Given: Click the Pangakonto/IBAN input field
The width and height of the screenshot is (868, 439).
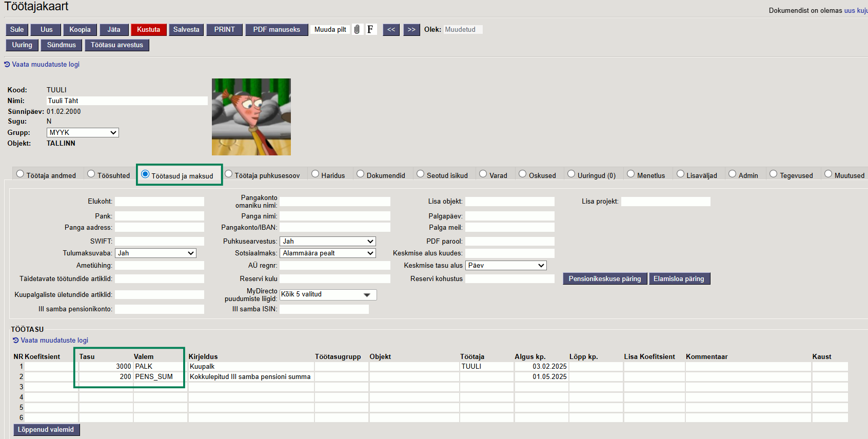Looking at the screenshot, I should (334, 227).
